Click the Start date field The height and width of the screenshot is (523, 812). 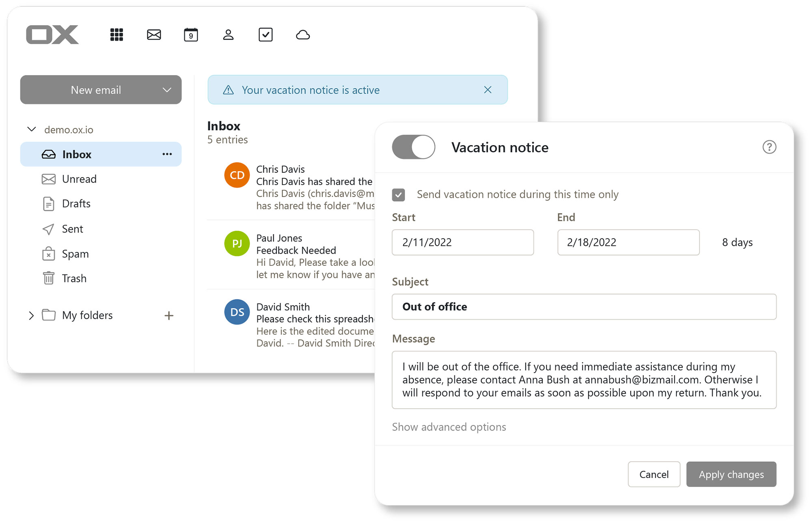tap(463, 242)
